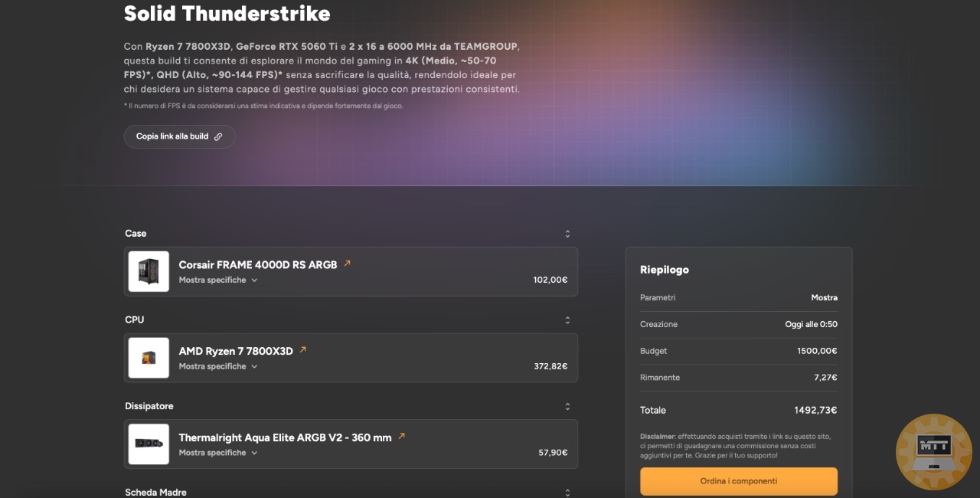This screenshot has height=498, width=980.
Task: Click the Thermalright cooler product thumbnail
Action: [x=149, y=444]
